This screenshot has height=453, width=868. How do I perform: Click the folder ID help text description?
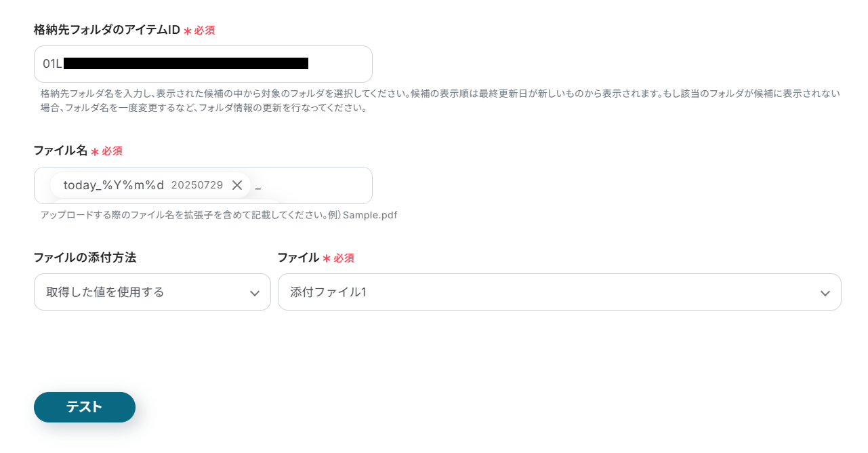pyautogui.click(x=440, y=100)
